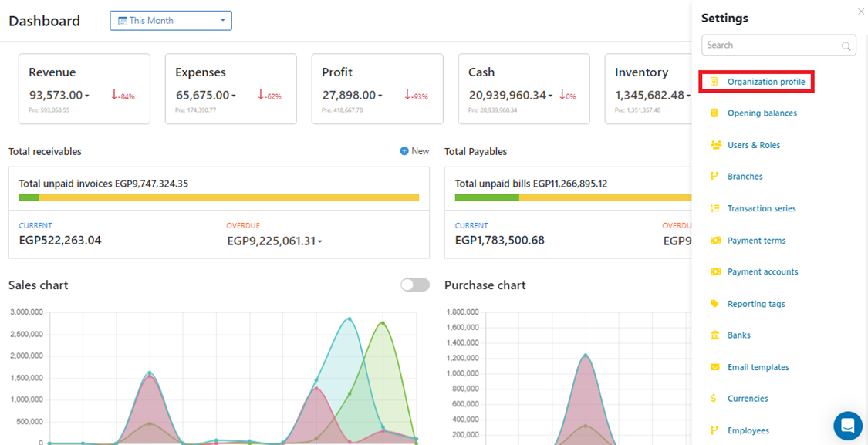Click the Email templates envelope icon
868x445 pixels.
pyautogui.click(x=714, y=367)
